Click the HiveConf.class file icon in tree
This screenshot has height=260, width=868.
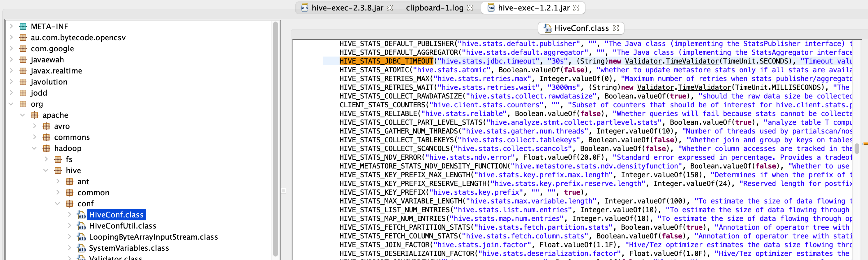click(82, 215)
